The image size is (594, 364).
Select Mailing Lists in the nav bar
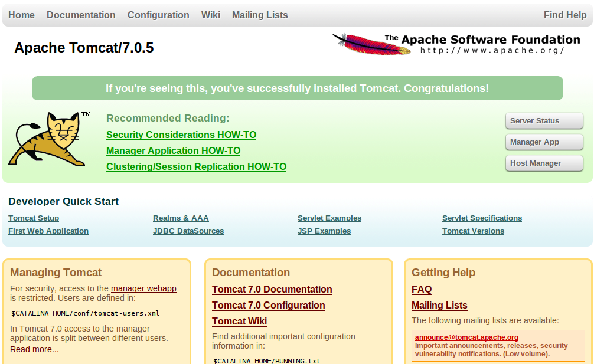pos(260,15)
